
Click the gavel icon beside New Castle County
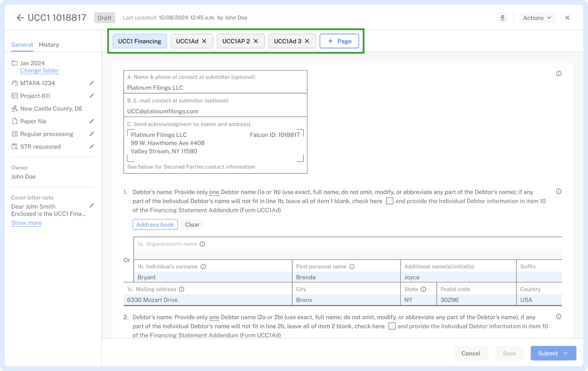[x=15, y=109]
